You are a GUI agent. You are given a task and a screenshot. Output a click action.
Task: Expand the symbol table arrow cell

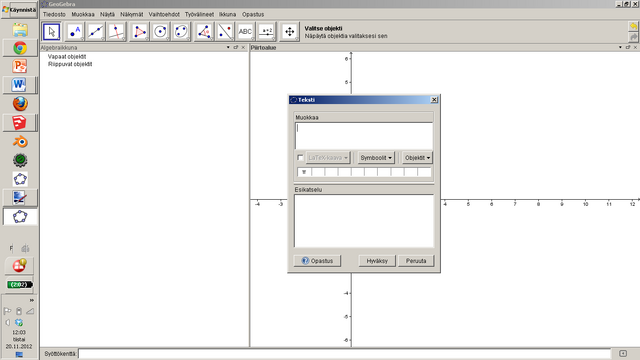click(304, 172)
